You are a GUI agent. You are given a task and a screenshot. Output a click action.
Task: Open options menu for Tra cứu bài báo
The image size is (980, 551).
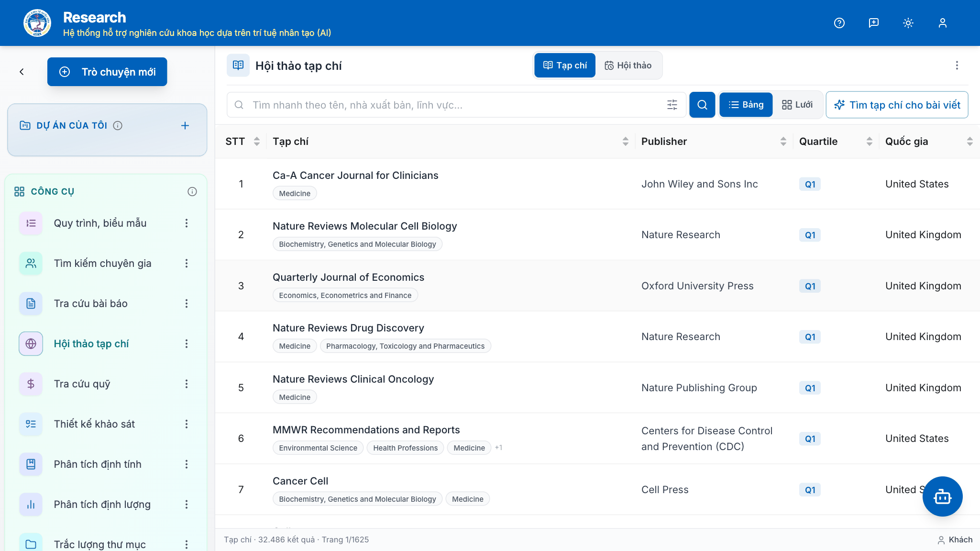(x=187, y=304)
